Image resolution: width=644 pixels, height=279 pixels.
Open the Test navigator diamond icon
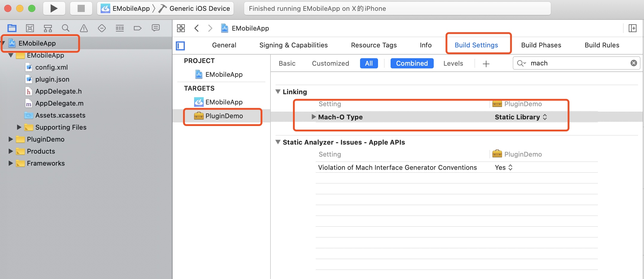(102, 28)
